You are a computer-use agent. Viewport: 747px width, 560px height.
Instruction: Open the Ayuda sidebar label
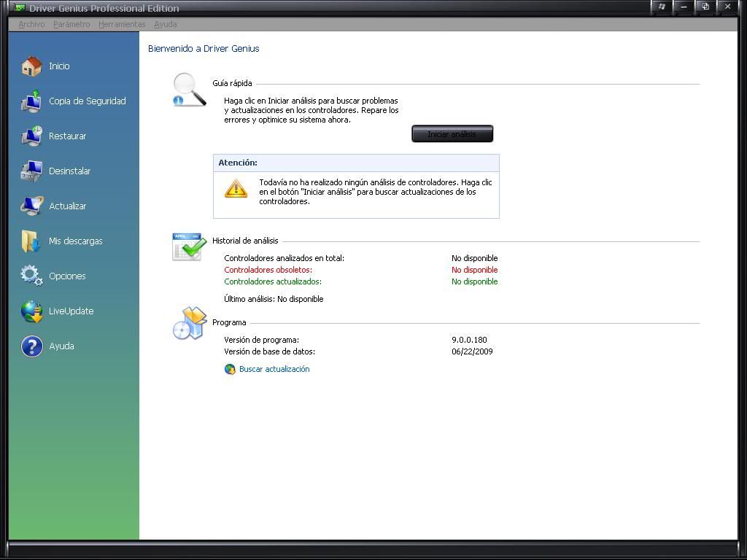pos(61,346)
